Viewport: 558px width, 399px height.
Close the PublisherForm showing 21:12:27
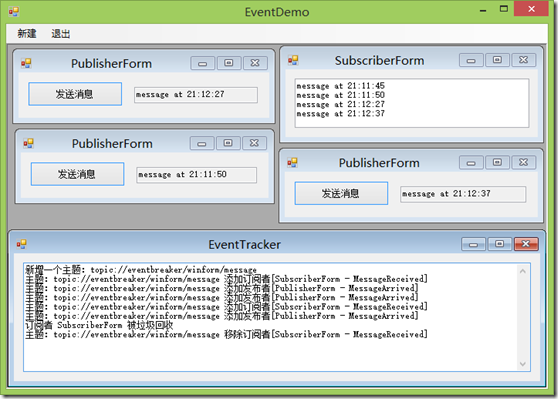pos(255,63)
